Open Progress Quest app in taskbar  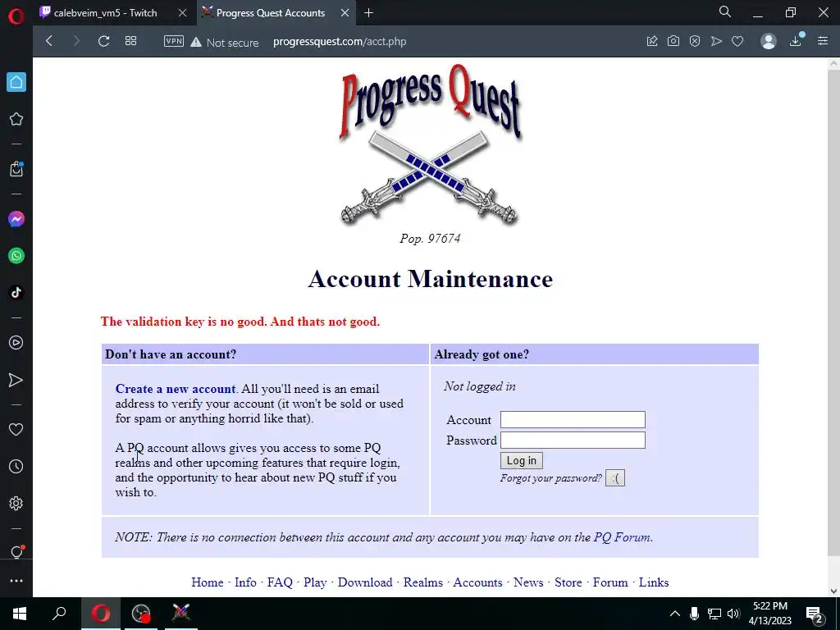[x=181, y=614]
